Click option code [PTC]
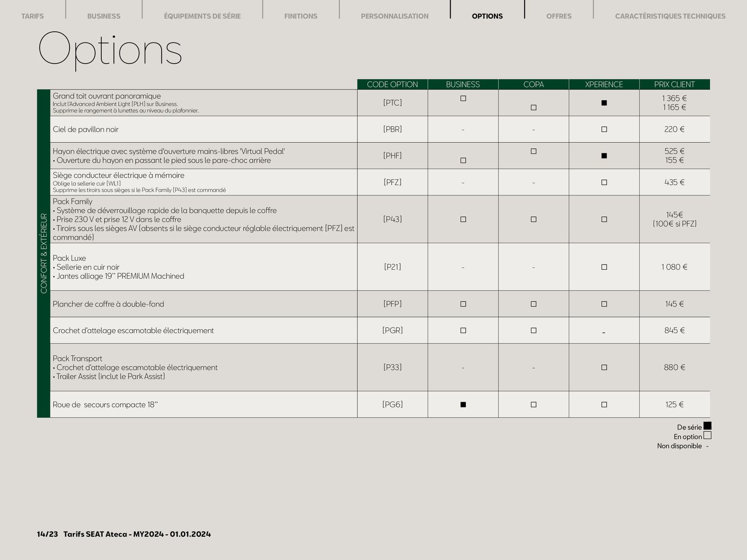Screen dimensions: 747x560 click(x=393, y=103)
